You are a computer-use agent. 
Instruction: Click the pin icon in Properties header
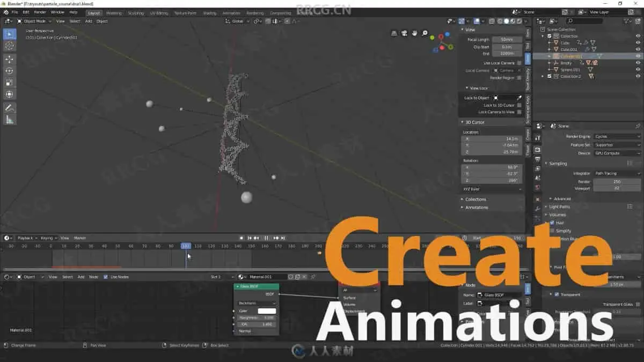[x=638, y=126]
